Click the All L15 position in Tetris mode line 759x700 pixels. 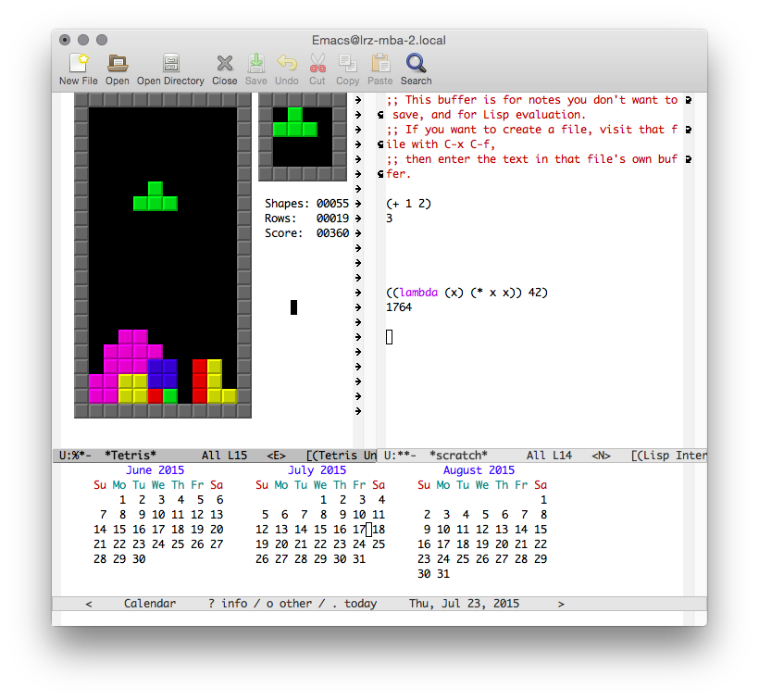point(225,456)
